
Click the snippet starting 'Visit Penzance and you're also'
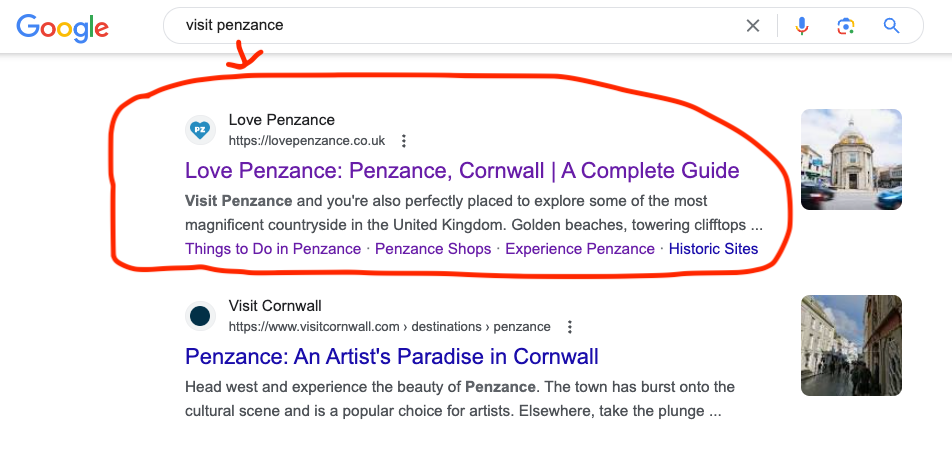point(474,213)
